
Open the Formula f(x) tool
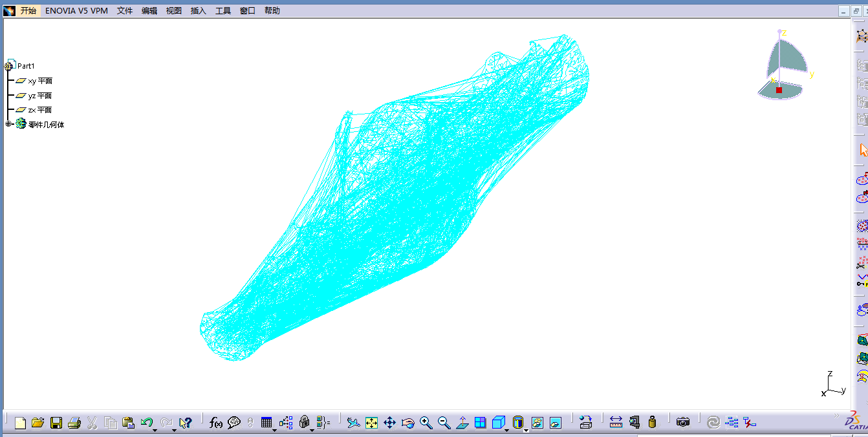click(x=216, y=423)
